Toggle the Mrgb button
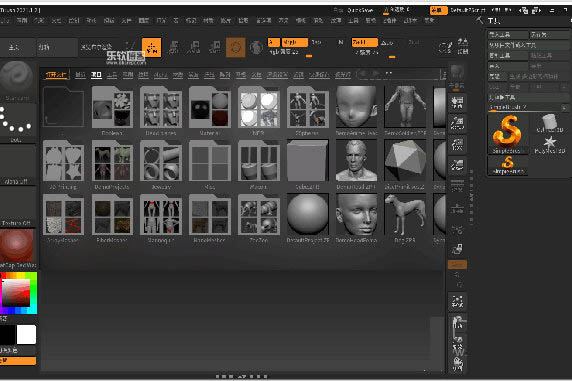 coord(295,42)
